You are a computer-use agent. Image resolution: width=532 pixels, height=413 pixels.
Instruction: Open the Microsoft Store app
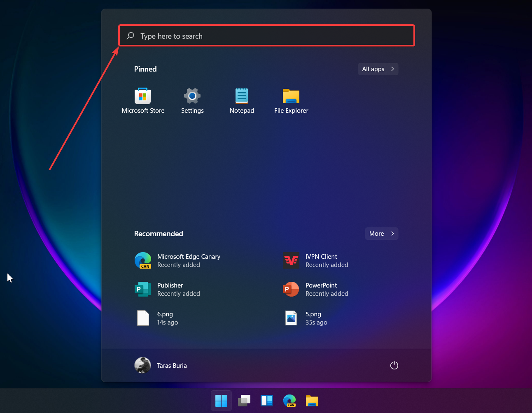coord(143,100)
